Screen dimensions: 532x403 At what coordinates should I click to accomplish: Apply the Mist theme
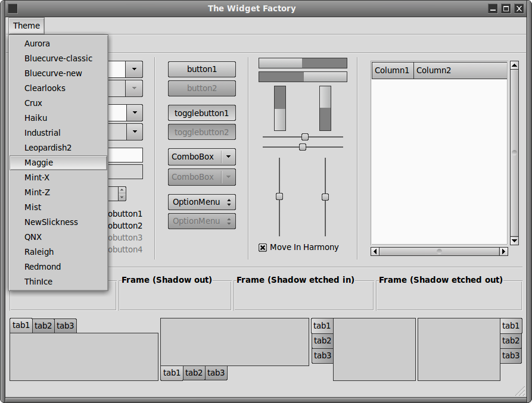click(58, 207)
